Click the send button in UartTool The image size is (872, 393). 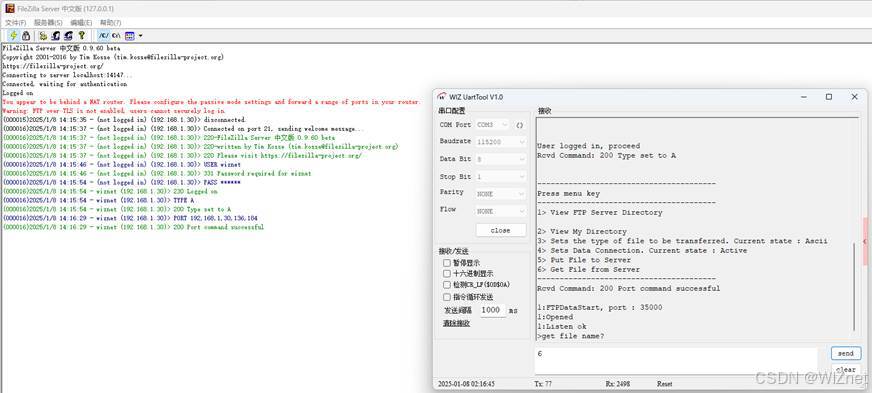(846, 353)
